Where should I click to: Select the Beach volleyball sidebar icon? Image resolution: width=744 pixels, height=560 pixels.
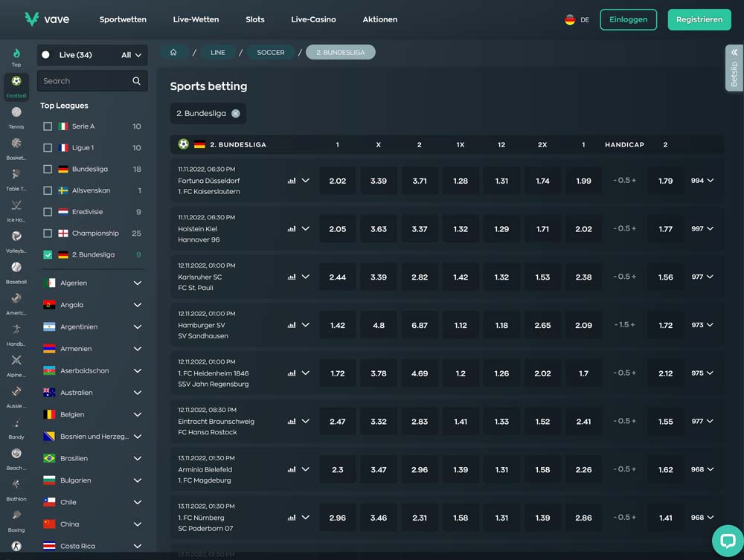point(16,458)
